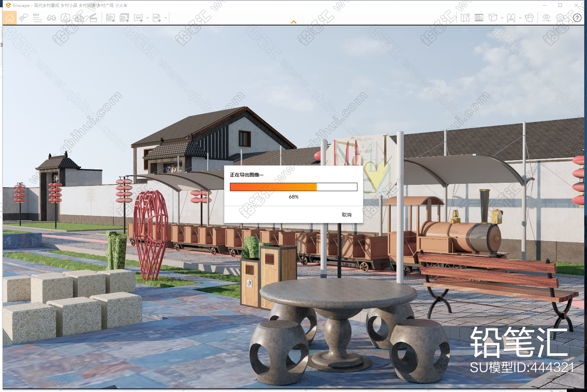Expand the rendering style dropdown arrow

(x=520, y=18)
